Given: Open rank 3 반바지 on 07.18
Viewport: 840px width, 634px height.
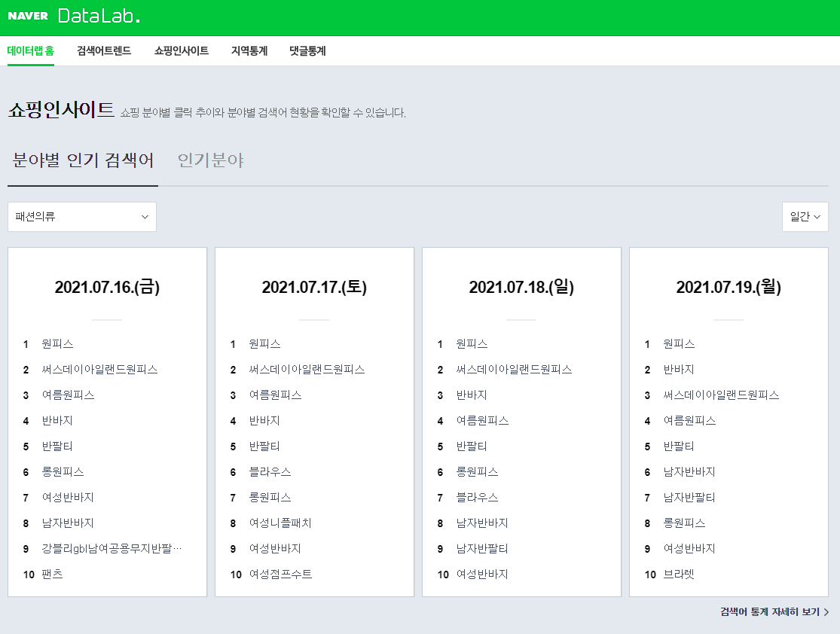Looking at the screenshot, I should tap(472, 395).
